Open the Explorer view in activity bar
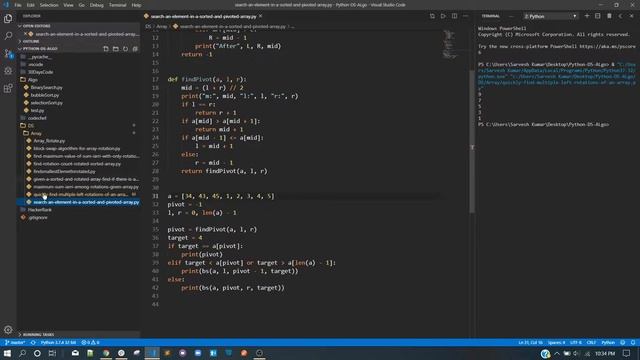 tap(8, 18)
